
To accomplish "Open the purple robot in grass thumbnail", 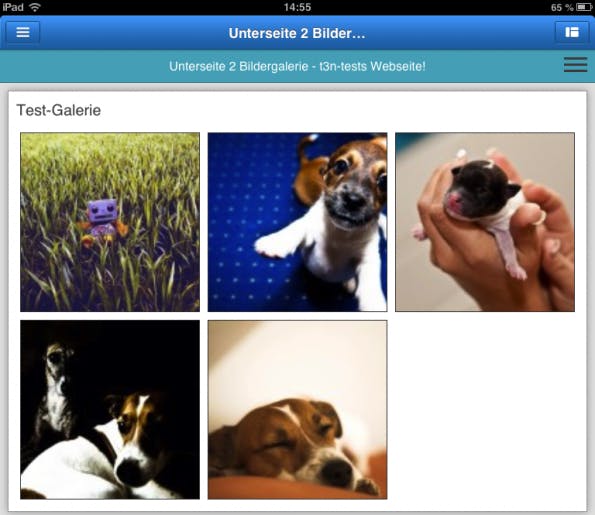I will coord(110,222).
